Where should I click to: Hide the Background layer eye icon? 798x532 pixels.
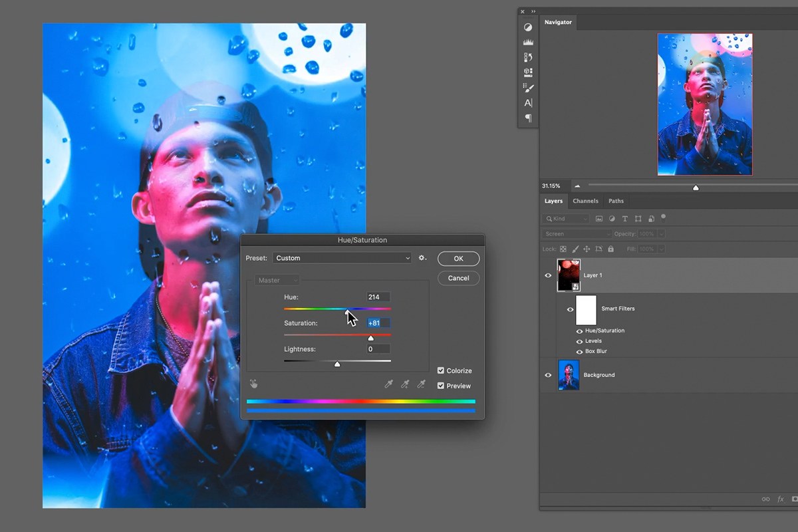pyautogui.click(x=548, y=375)
